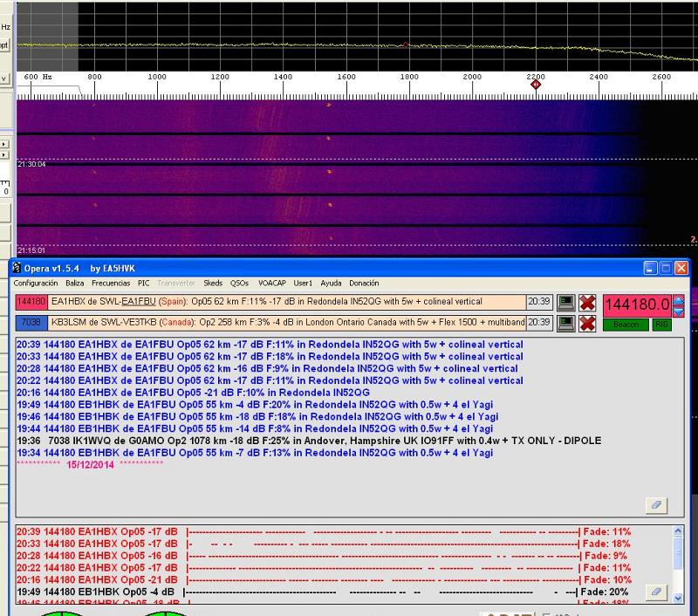698x616 pixels.
Task: Open the VOACAP menu
Action: (x=270, y=284)
